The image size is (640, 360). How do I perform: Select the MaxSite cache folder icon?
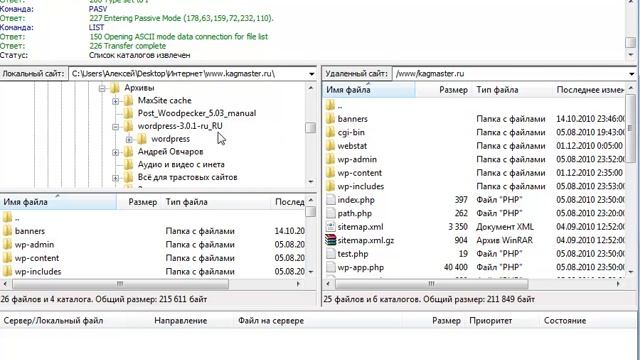[128, 100]
